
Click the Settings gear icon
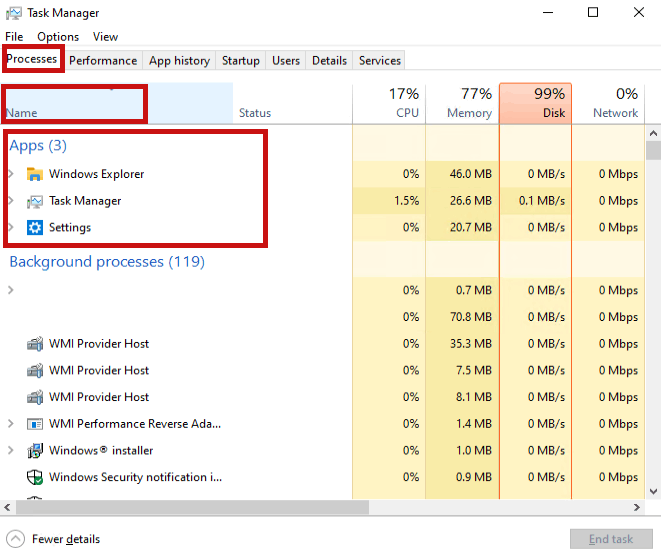tap(35, 228)
